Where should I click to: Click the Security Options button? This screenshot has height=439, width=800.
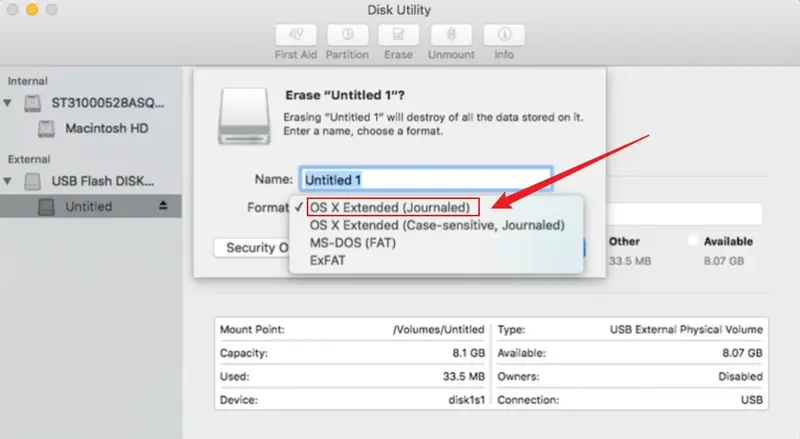(252, 248)
